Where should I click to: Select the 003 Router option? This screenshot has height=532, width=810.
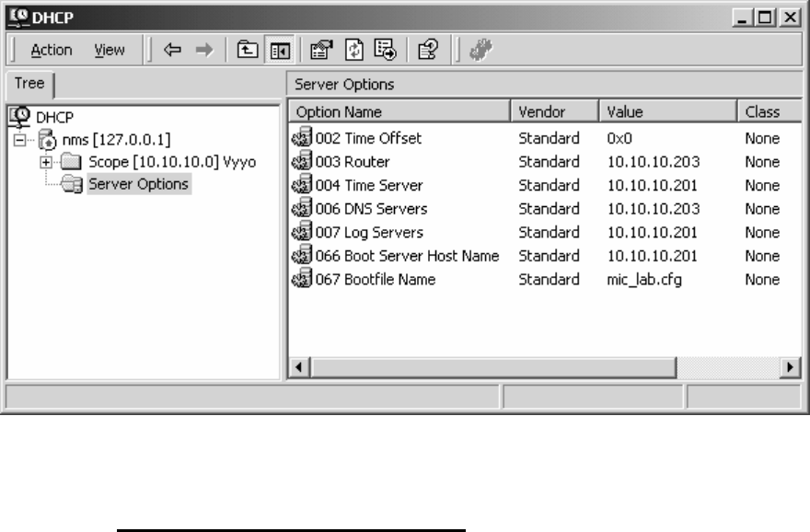353,162
